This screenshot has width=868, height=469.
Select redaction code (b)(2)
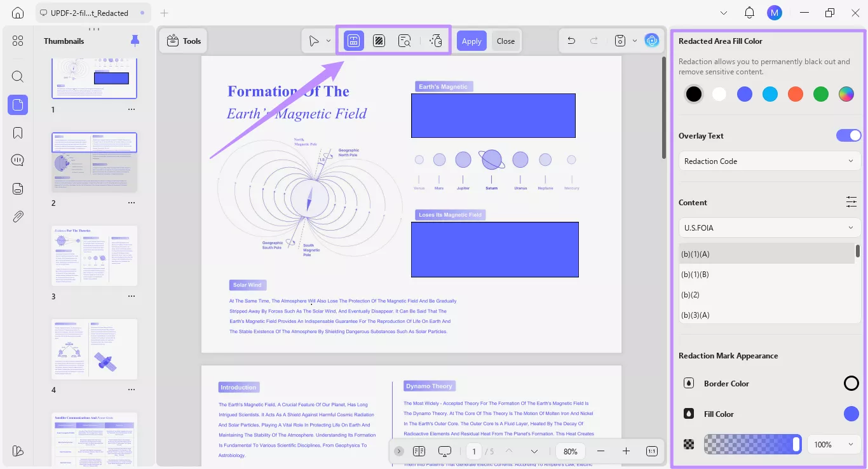coord(766,294)
